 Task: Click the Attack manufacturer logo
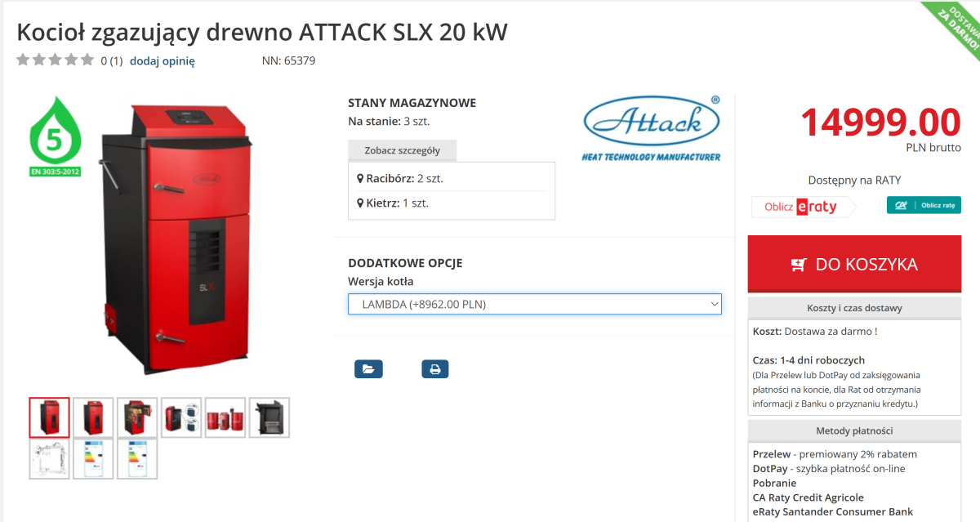(x=651, y=128)
